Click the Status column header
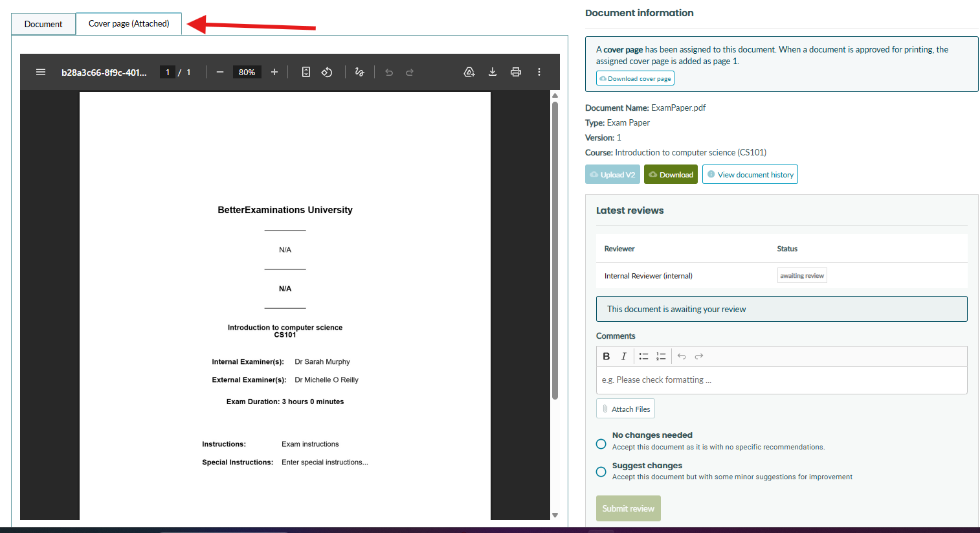This screenshot has width=980, height=533. [787, 249]
